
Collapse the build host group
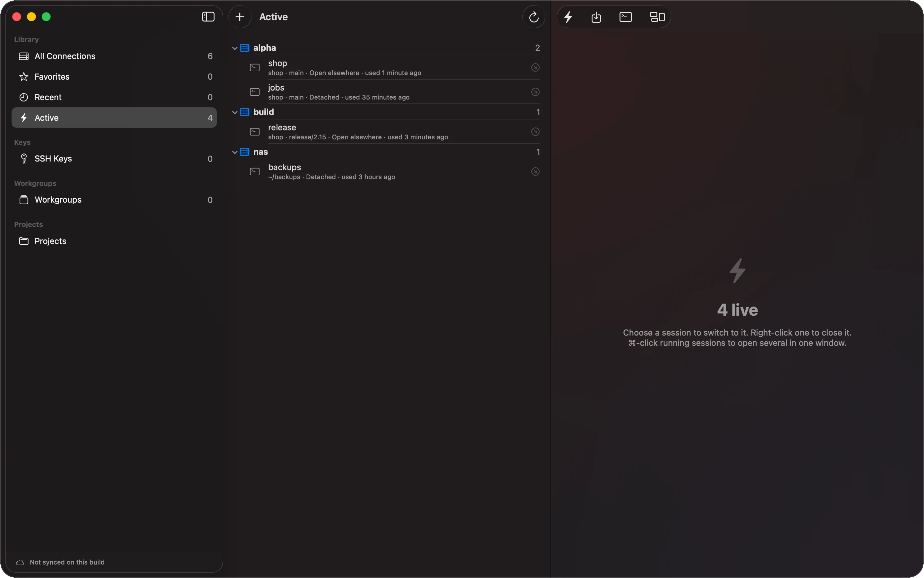point(235,112)
